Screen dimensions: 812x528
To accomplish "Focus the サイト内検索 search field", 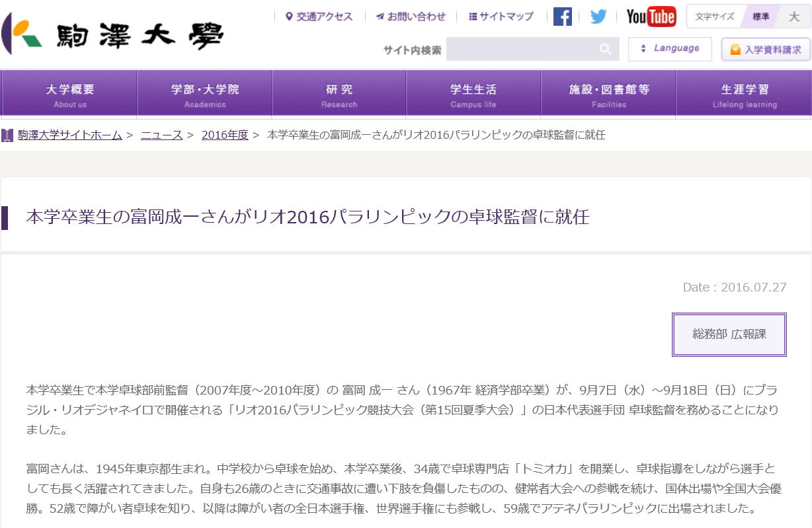I will [521, 49].
